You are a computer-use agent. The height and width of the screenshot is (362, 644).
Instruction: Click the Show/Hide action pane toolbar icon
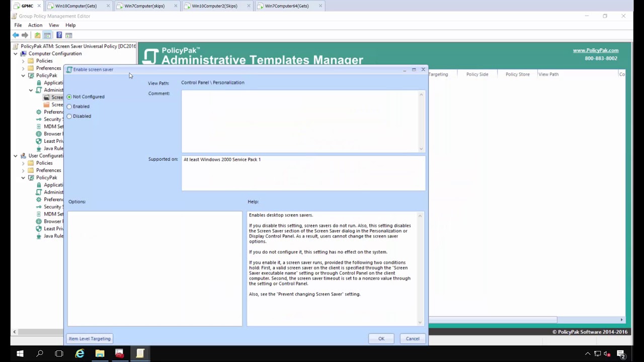coord(69,35)
